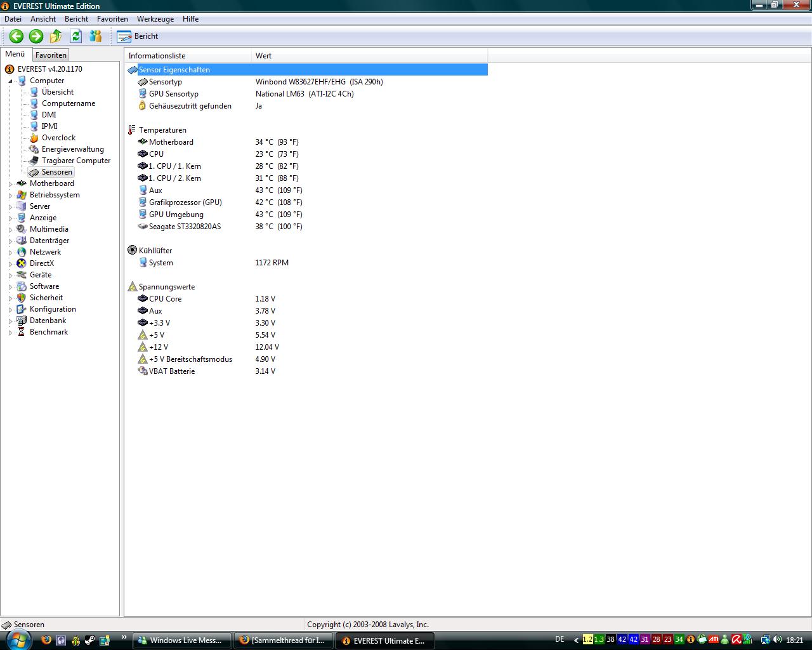Click the VBAT Batterie icon
The width and height of the screenshot is (812, 650).
(x=143, y=371)
